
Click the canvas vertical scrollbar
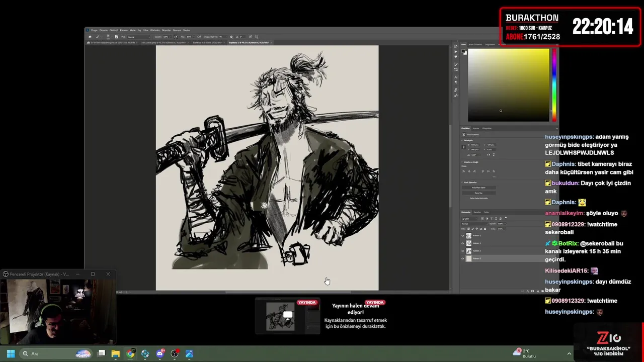450,166
